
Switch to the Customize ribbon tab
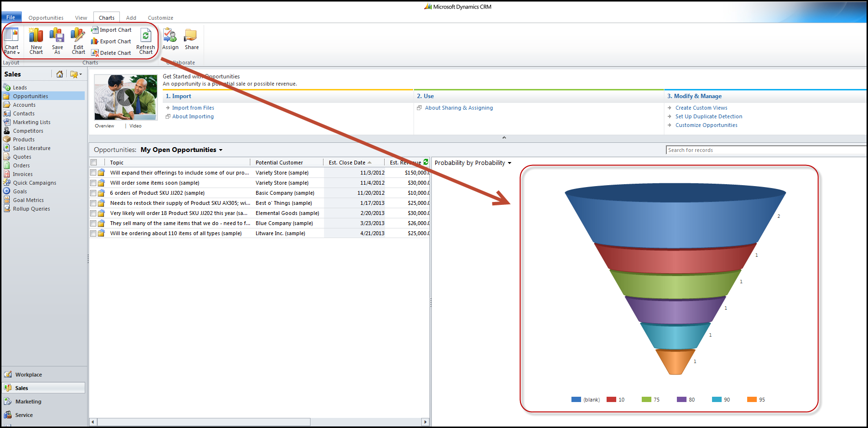(x=160, y=18)
